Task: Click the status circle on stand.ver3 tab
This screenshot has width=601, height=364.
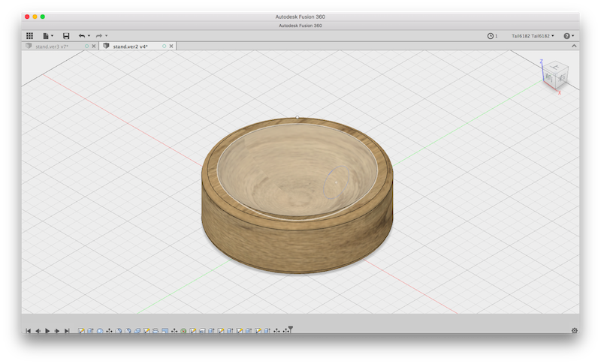Action: (86, 46)
